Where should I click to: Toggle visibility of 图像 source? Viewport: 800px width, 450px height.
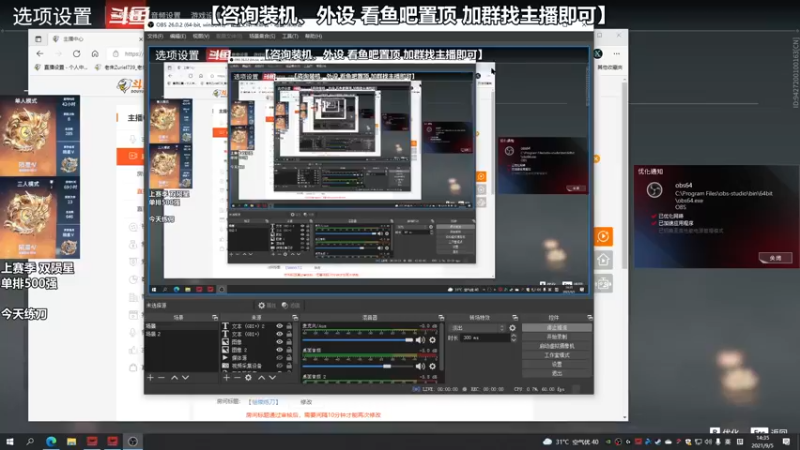click(x=280, y=342)
